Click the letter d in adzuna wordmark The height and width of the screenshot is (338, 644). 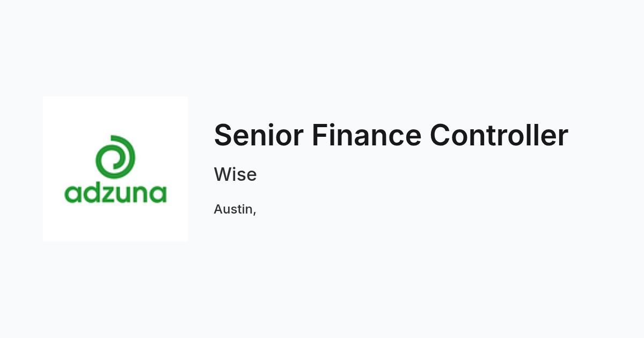(x=91, y=193)
